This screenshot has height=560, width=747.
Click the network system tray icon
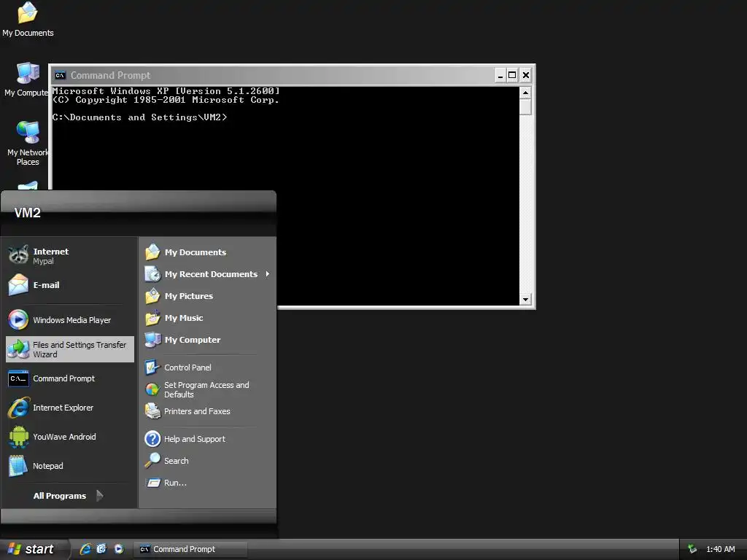(x=692, y=549)
